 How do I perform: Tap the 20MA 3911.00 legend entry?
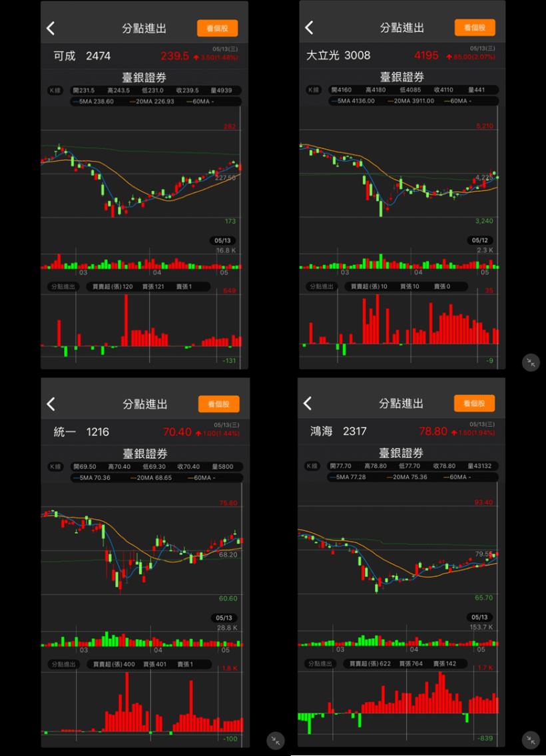(411, 101)
